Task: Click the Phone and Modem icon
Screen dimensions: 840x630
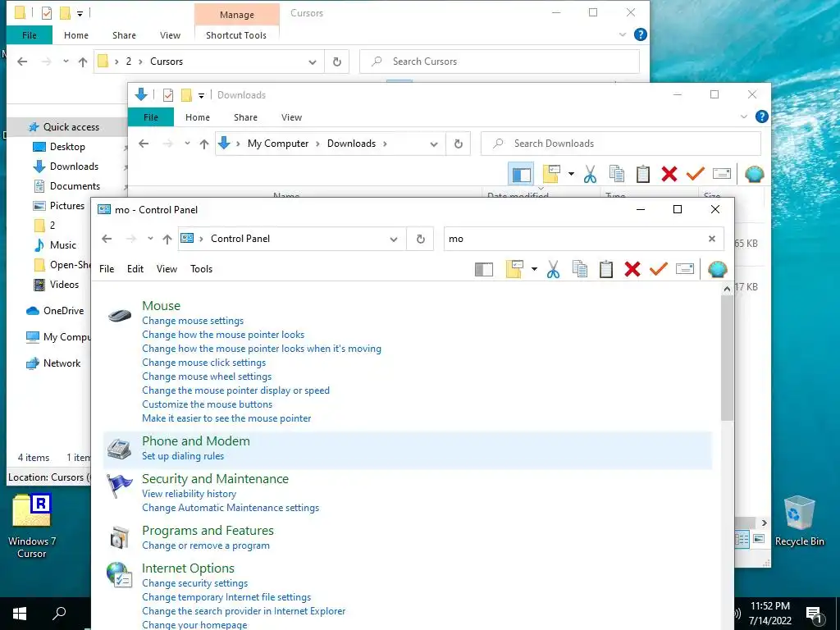Action: tap(120, 450)
